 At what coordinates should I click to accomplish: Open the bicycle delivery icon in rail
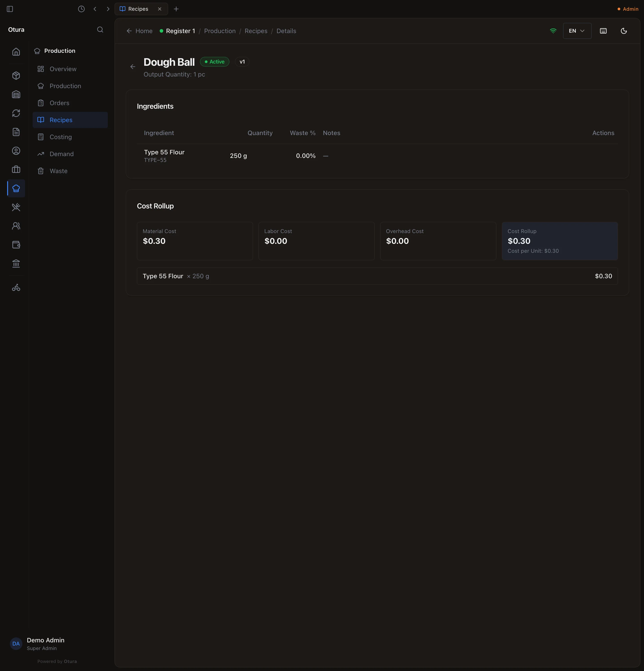[x=16, y=288]
